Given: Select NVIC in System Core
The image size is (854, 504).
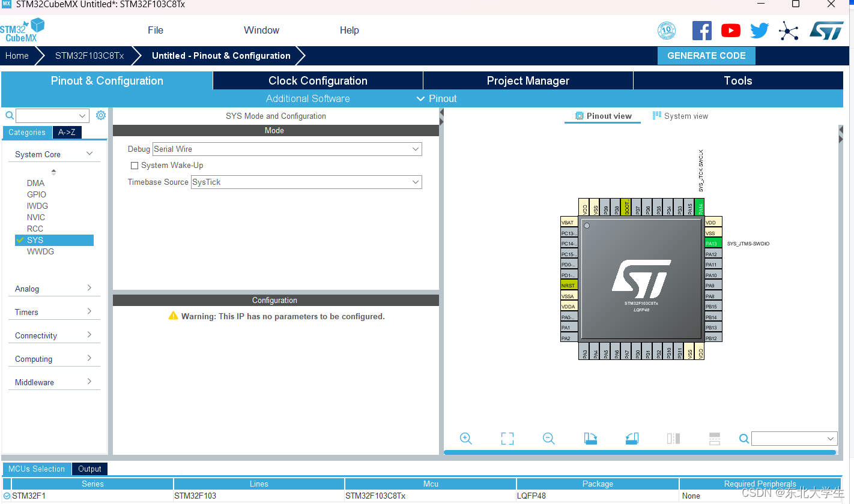Looking at the screenshot, I should (x=35, y=217).
